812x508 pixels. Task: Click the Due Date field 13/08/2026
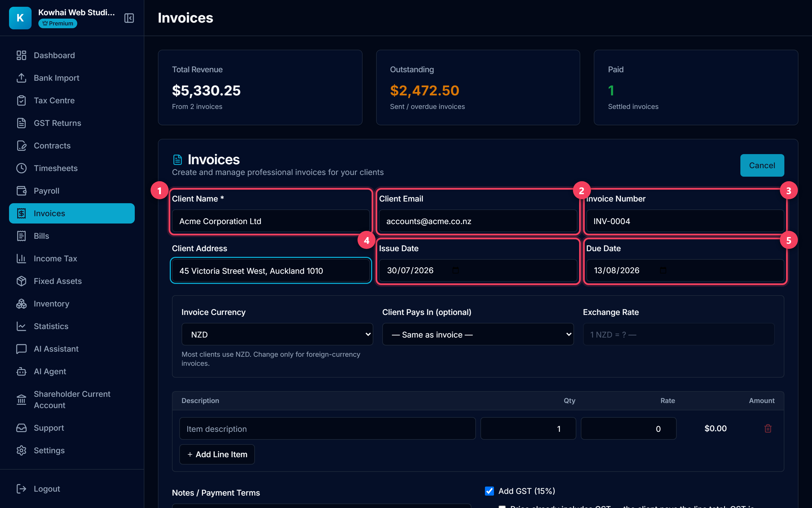coord(685,270)
